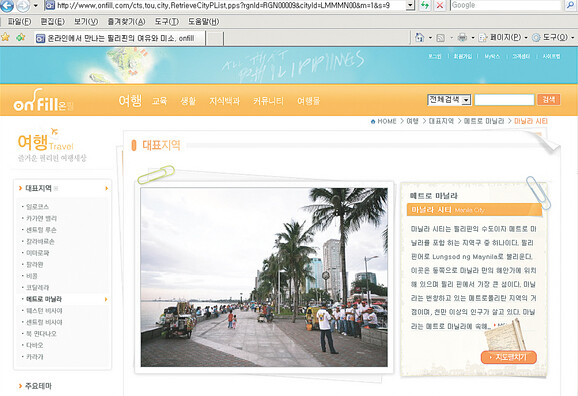Image resolution: width=578 pixels, height=396 pixels.
Task: Click the Add to Favorites icon
Action: [x=21, y=37]
